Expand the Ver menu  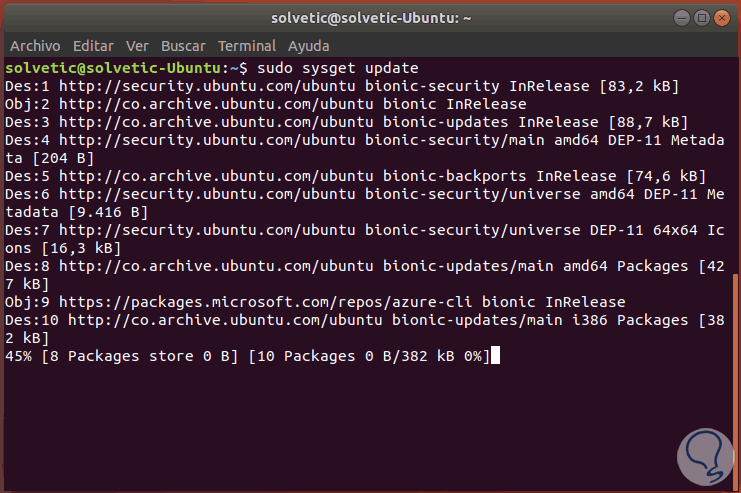pos(138,46)
